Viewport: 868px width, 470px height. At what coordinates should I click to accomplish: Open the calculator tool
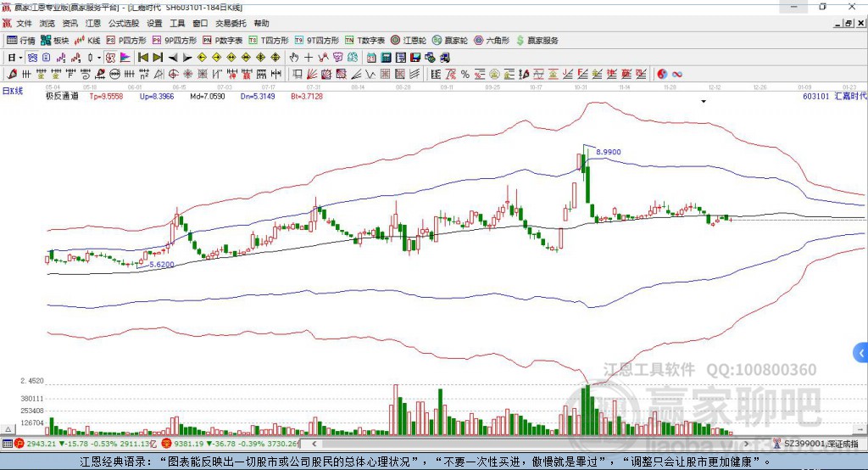coord(386,58)
